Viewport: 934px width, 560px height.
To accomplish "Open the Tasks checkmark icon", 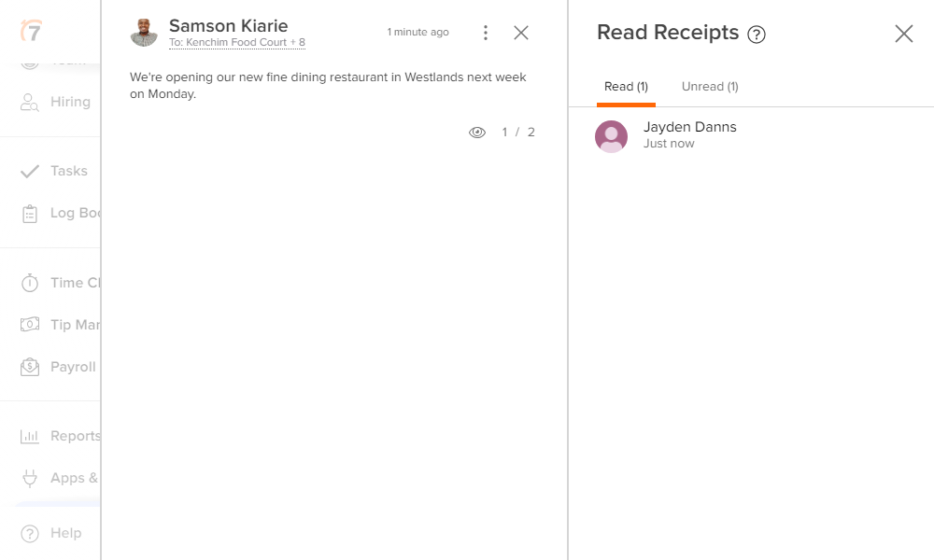I will (30, 172).
